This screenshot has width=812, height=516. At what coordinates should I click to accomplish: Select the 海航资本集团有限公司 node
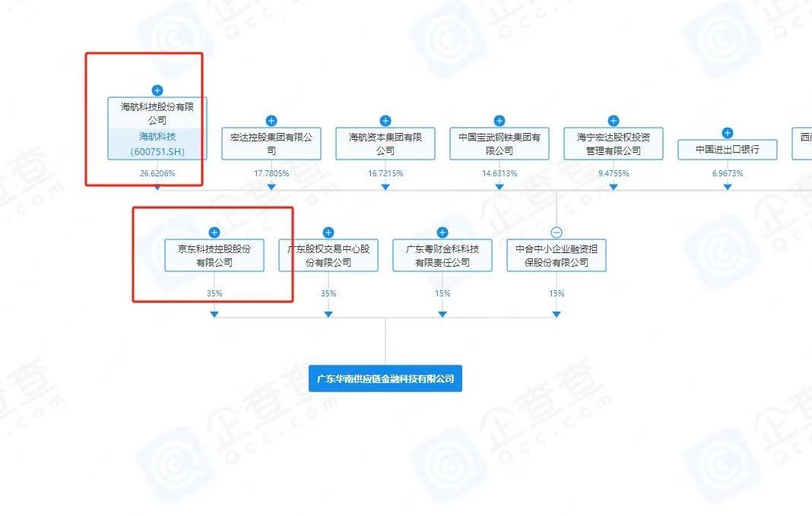pos(385,144)
